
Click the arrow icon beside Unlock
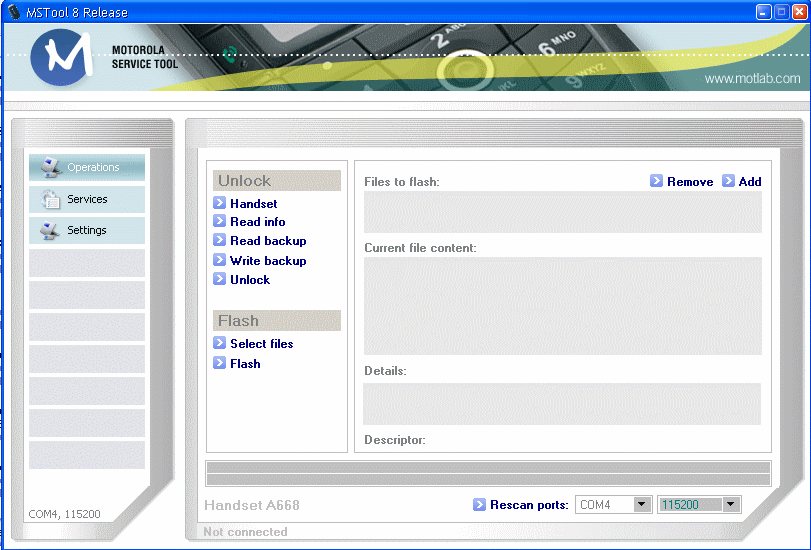tap(219, 279)
